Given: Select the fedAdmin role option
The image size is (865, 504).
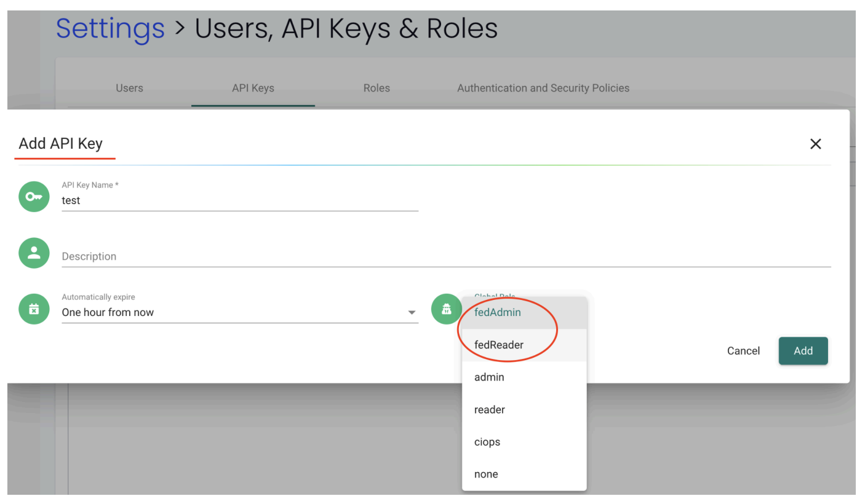Looking at the screenshot, I should [524, 313].
